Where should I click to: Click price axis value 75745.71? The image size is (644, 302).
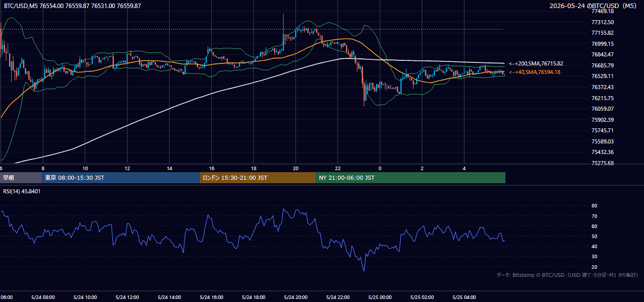pyautogui.click(x=602, y=130)
